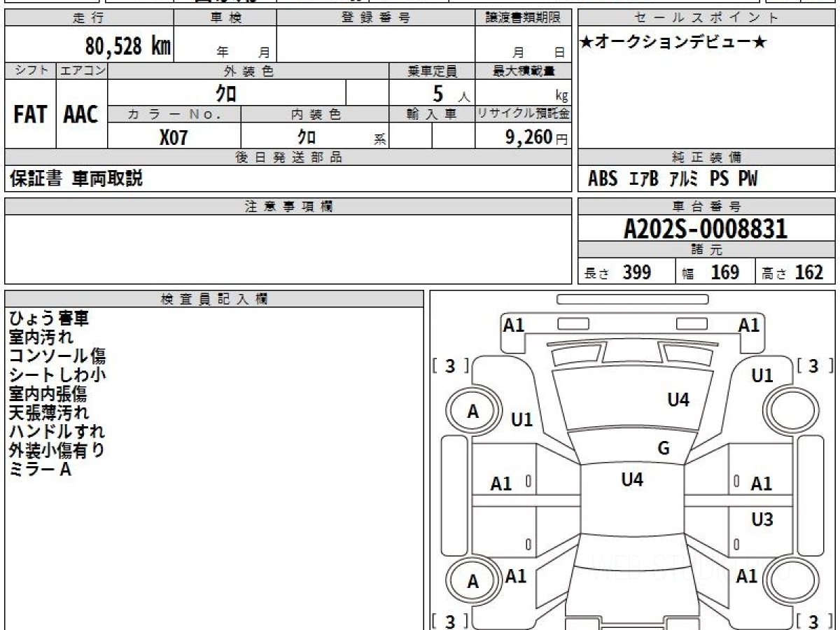Select the 外装小傷有り inspector note
840x630 pixels.
(57, 451)
